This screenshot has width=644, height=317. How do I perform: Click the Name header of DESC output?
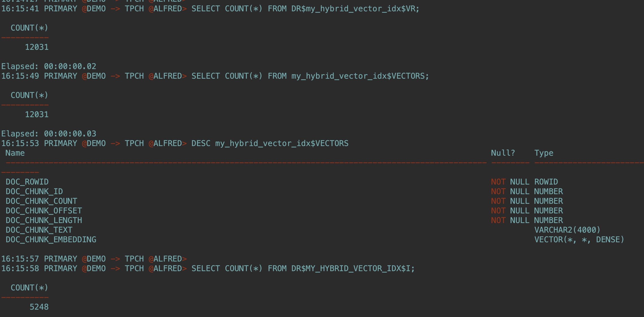[15, 153]
